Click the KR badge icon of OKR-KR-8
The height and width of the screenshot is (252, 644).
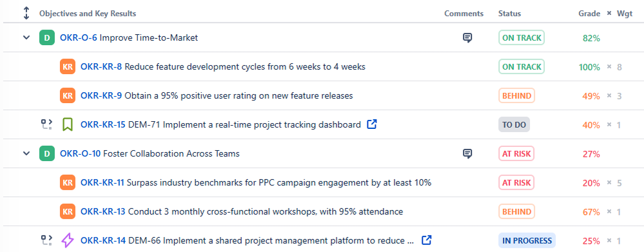(x=67, y=66)
